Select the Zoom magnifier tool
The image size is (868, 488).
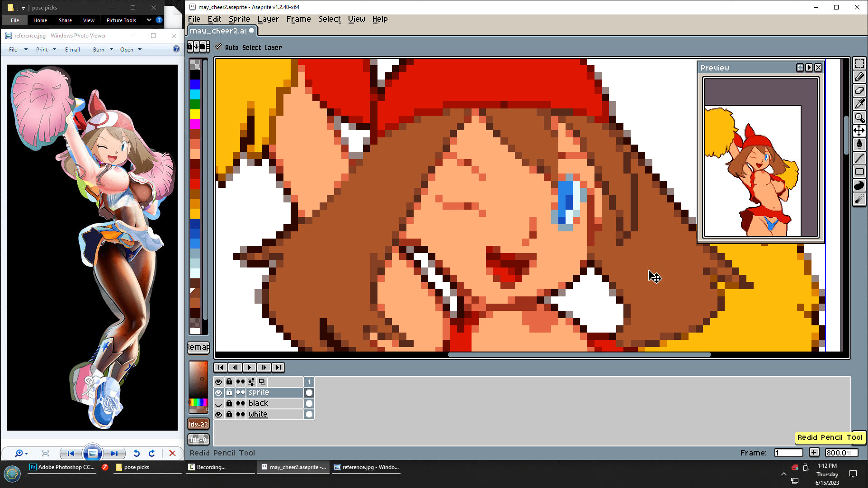click(x=859, y=117)
